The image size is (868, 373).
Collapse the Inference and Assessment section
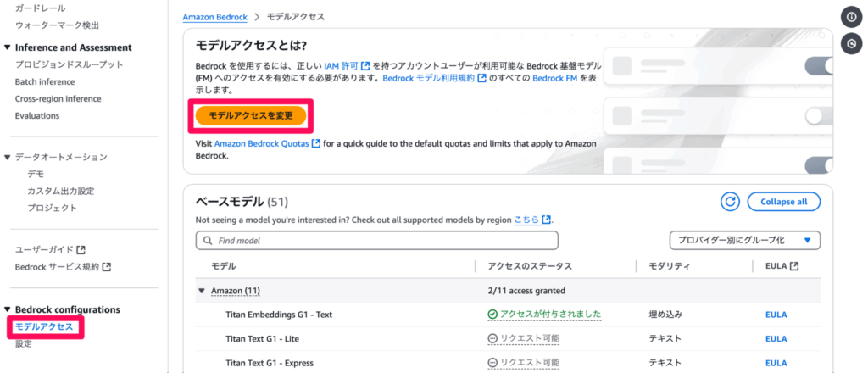pos(7,47)
